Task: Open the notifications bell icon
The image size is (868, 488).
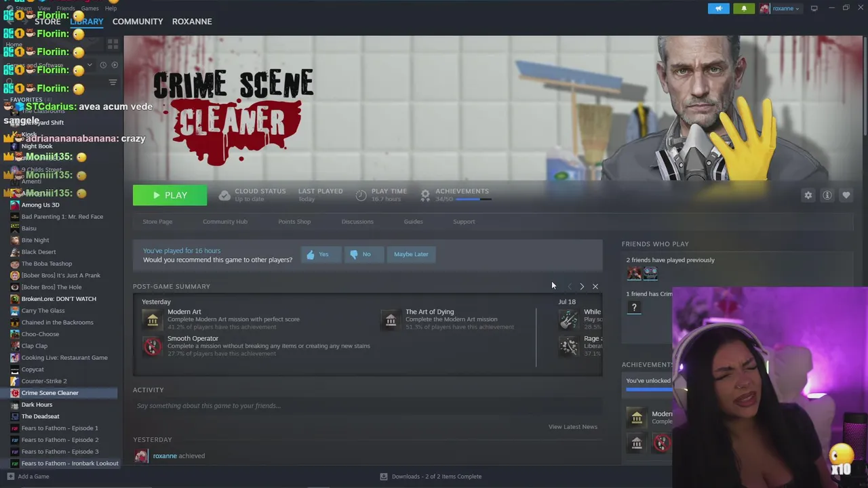Action: pos(744,8)
